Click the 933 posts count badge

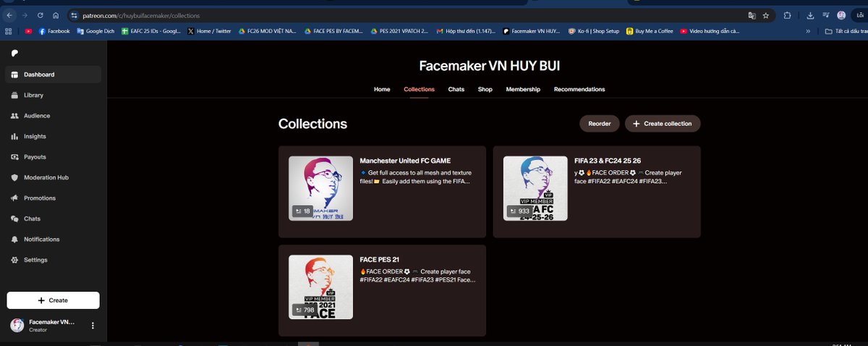tap(519, 211)
